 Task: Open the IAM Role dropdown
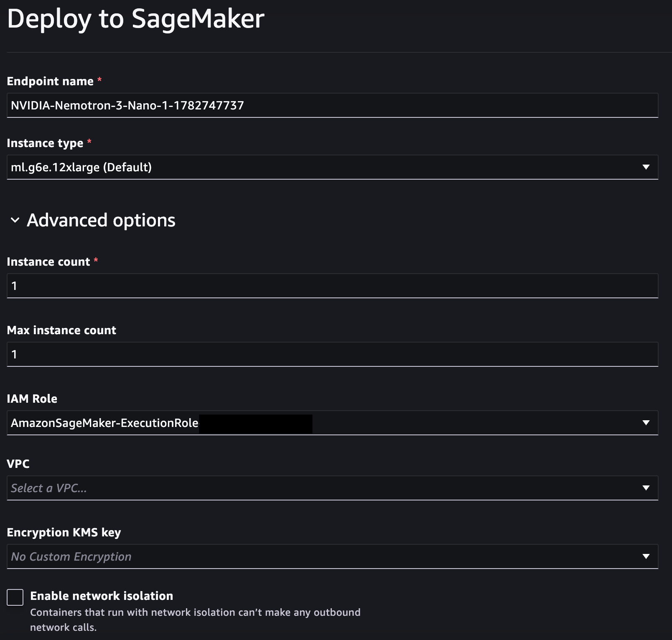tap(332, 423)
